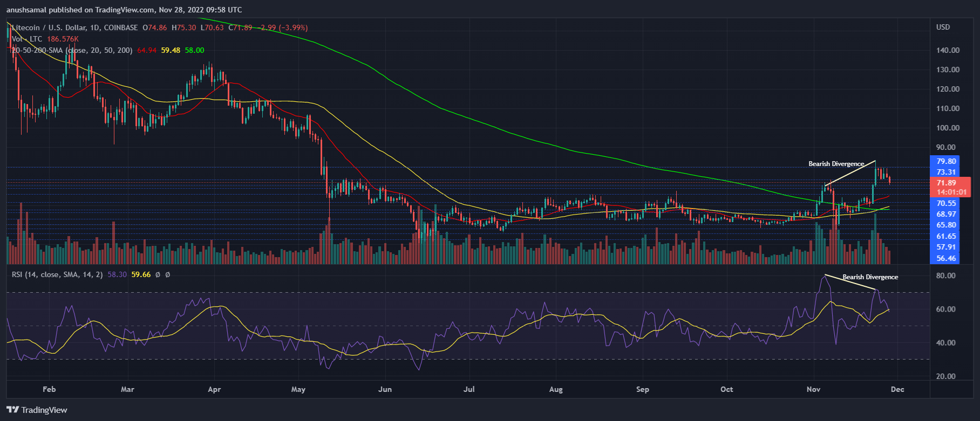
Task: Click the blue 79.80 price level tag
Action: point(944,161)
